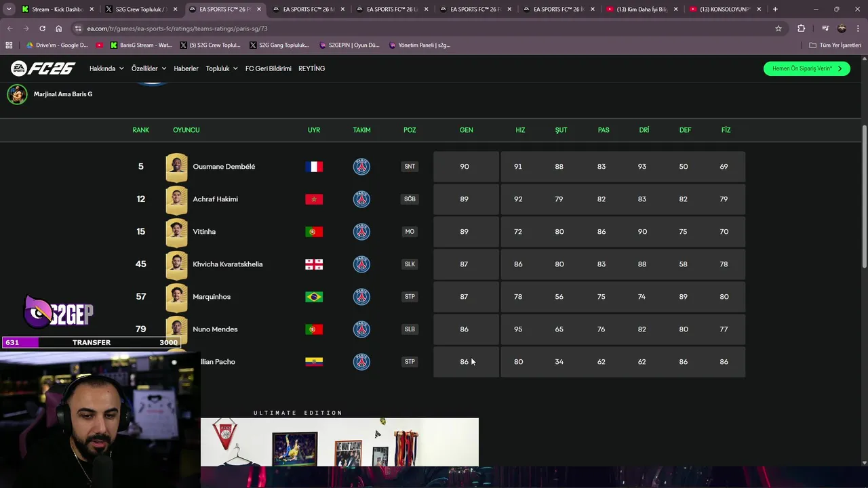Click Ousmane Dembélé's player card image

pos(176,167)
